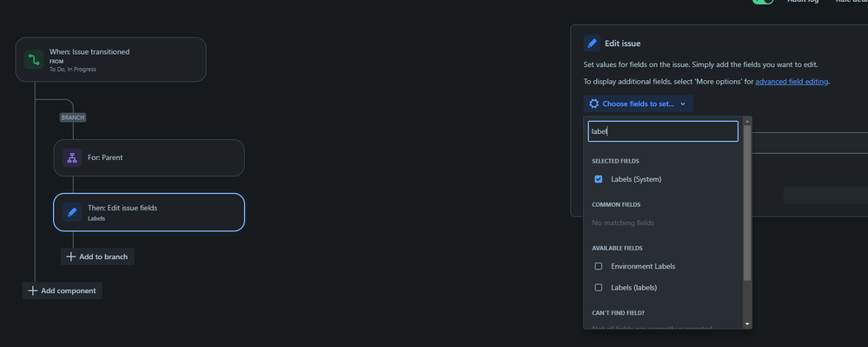Check the Labels (labels) checkbox
This screenshot has width=868, height=347.
[599, 287]
